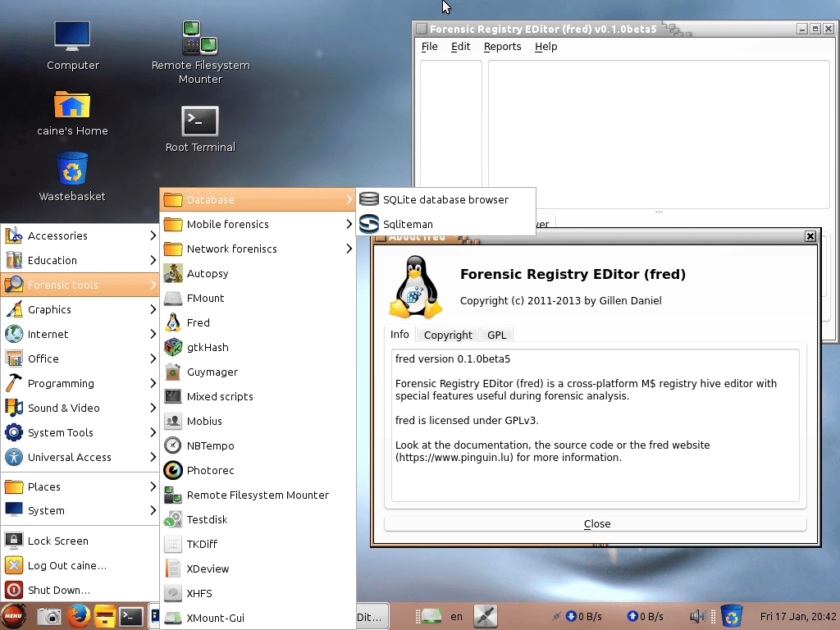Expand the Education submenu
Screen dimensions: 840x630
click(80, 260)
